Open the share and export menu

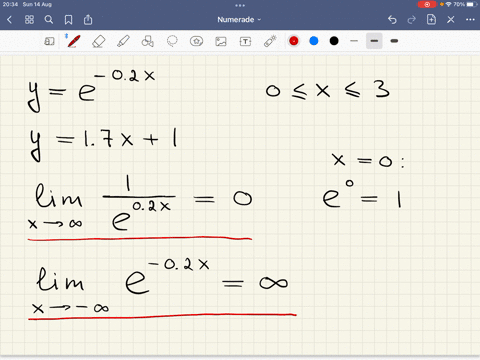[x=88, y=20]
